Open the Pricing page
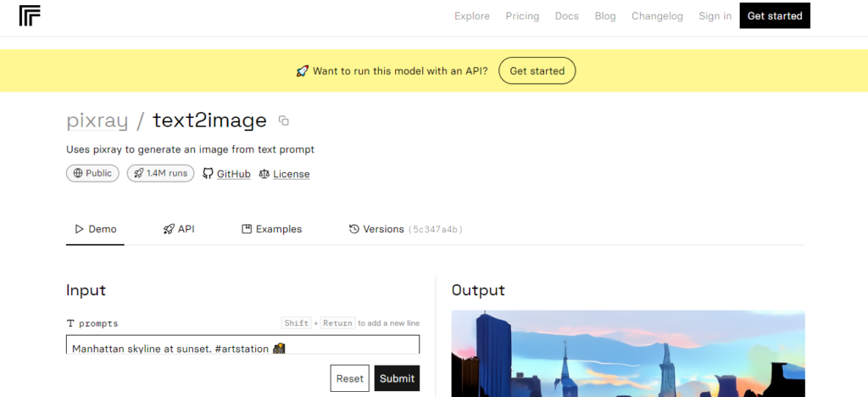 pos(522,16)
